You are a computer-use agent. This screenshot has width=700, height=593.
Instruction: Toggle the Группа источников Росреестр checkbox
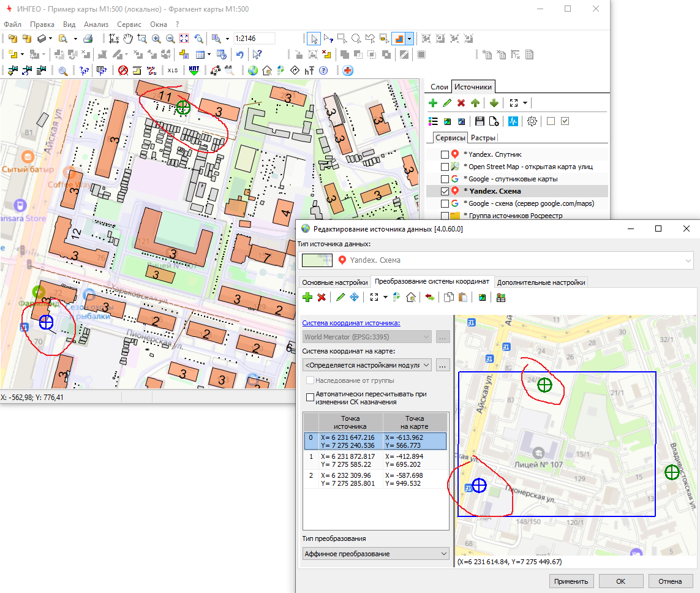[x=445, y=216]
